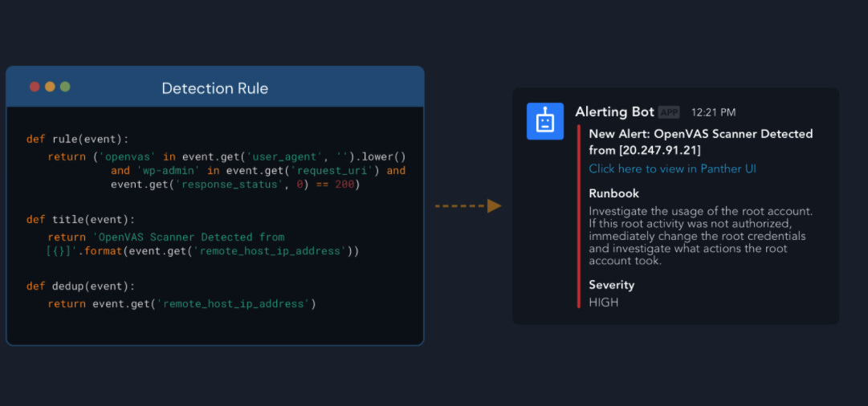Click the 'response_status' code line

click(x=235, y=185)
